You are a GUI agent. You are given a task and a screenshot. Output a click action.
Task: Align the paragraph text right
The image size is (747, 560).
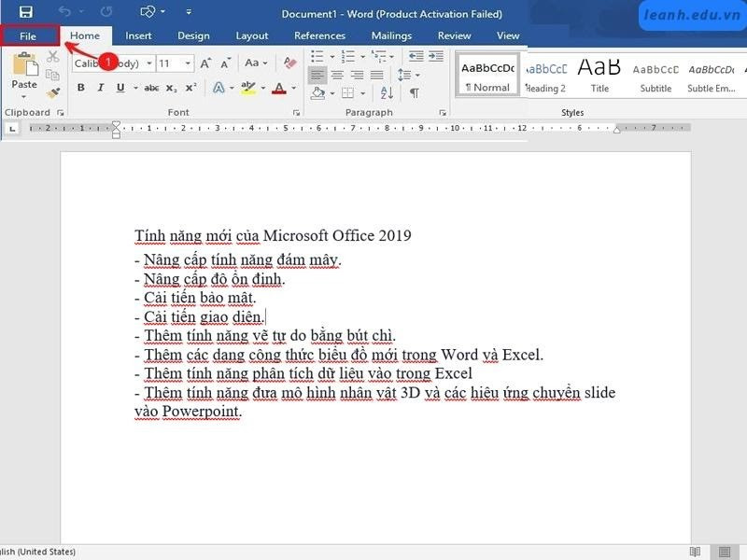(357, 75)
